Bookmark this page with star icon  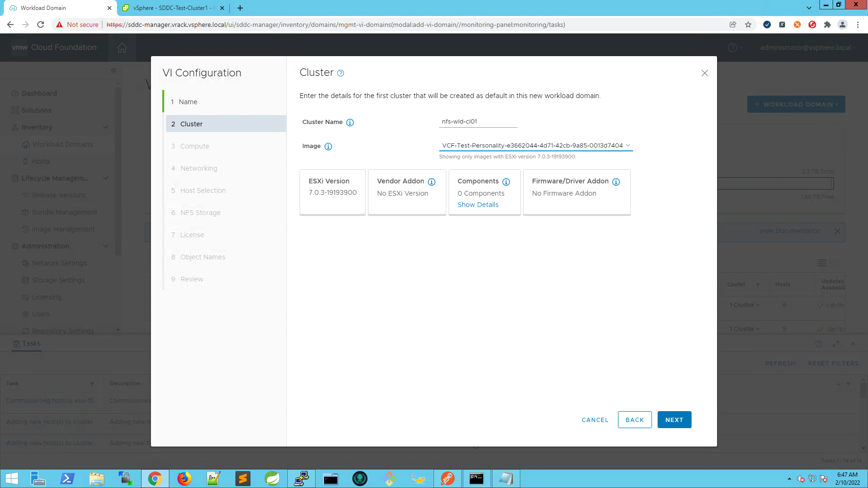click(x=748, y=25)
